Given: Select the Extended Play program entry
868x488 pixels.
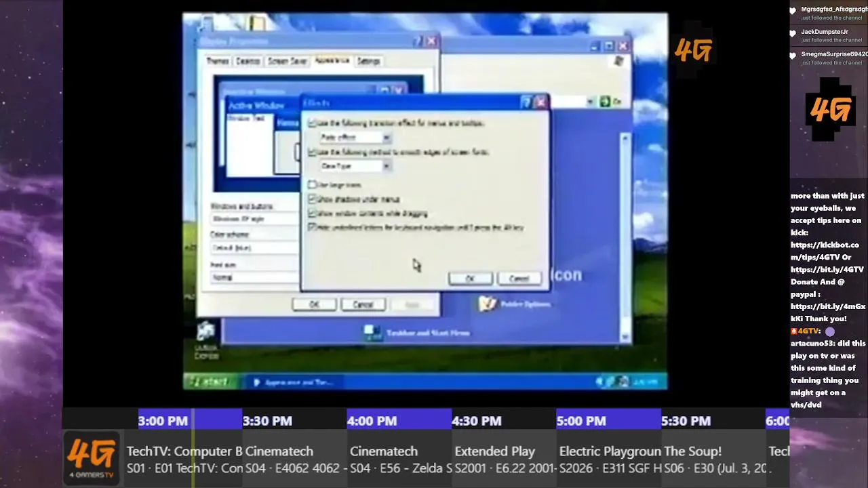Looking at the screenshot, I should click(x=503, y=459).
